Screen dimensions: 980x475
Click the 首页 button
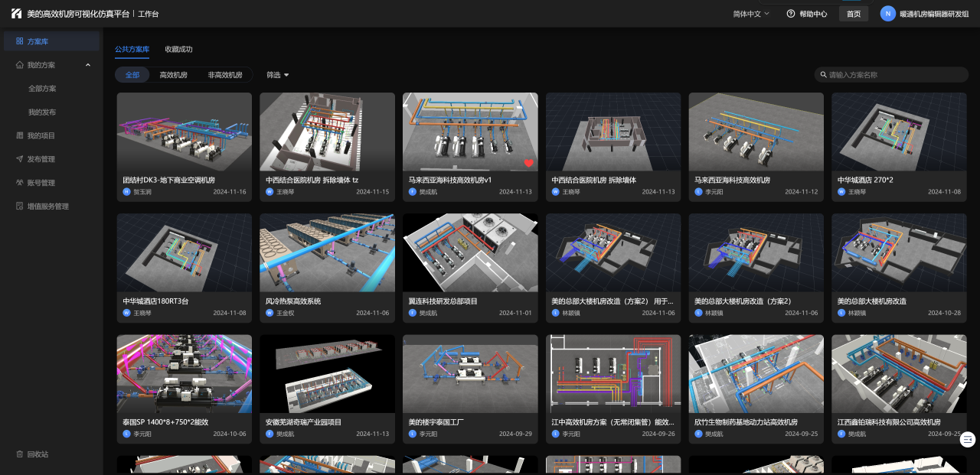pos(854,14)
